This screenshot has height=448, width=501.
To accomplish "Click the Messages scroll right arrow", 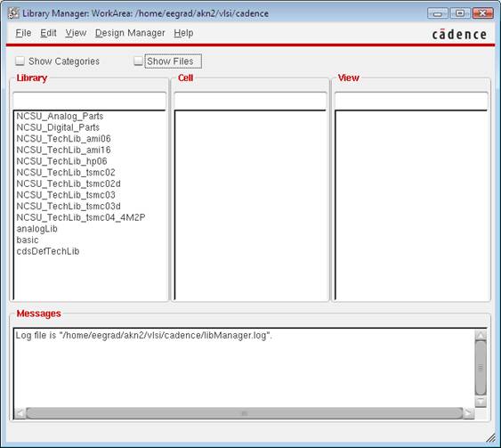I will point(468,413).
